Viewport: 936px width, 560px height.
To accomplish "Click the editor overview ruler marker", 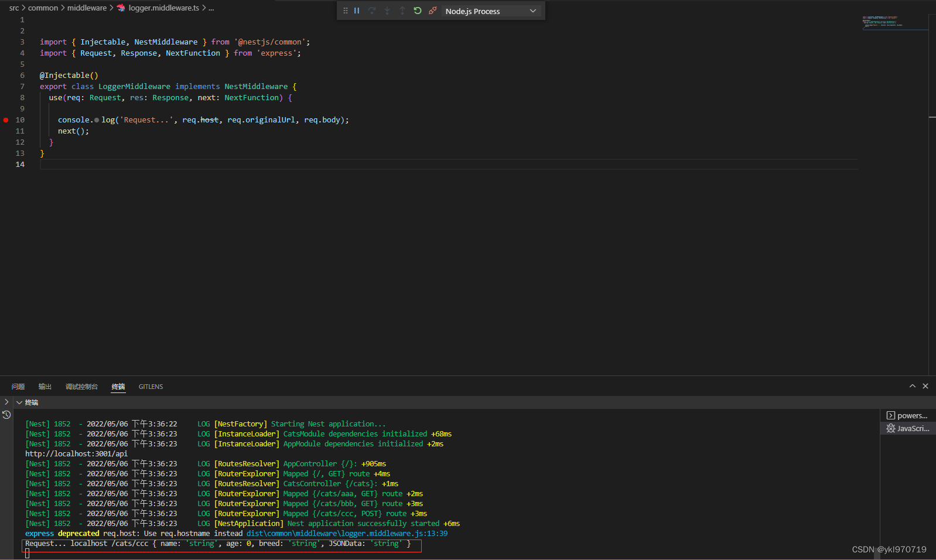I will 932,118.
